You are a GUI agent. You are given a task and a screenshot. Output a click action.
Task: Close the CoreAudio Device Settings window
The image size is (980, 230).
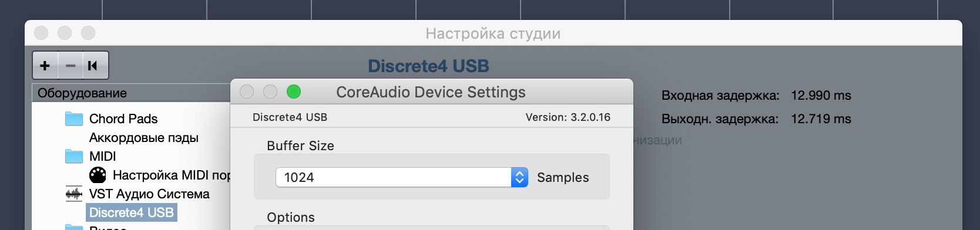pos(247,92)
